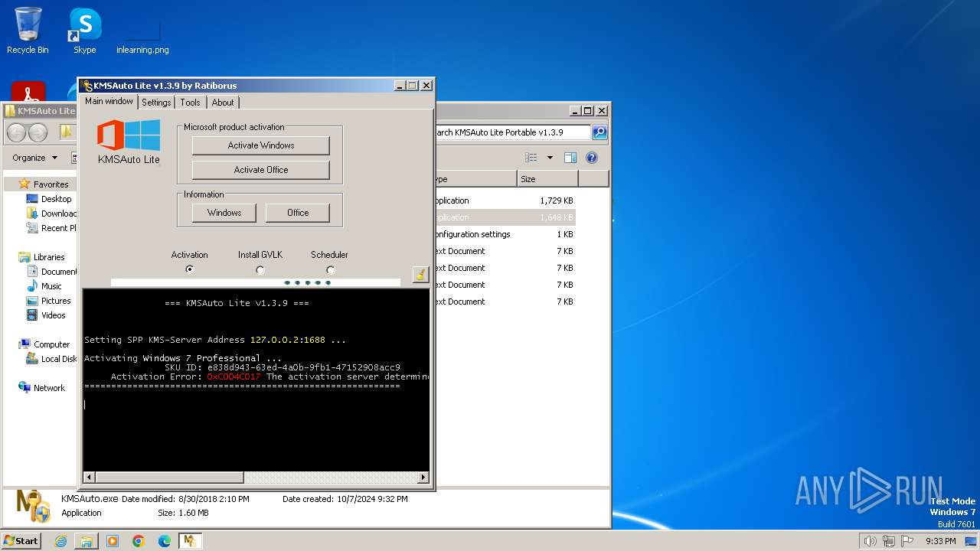The height and width of the screenshot is (551, 980).
Task: Click the KMSAuto title bar app icon
Action: (87, 85)
